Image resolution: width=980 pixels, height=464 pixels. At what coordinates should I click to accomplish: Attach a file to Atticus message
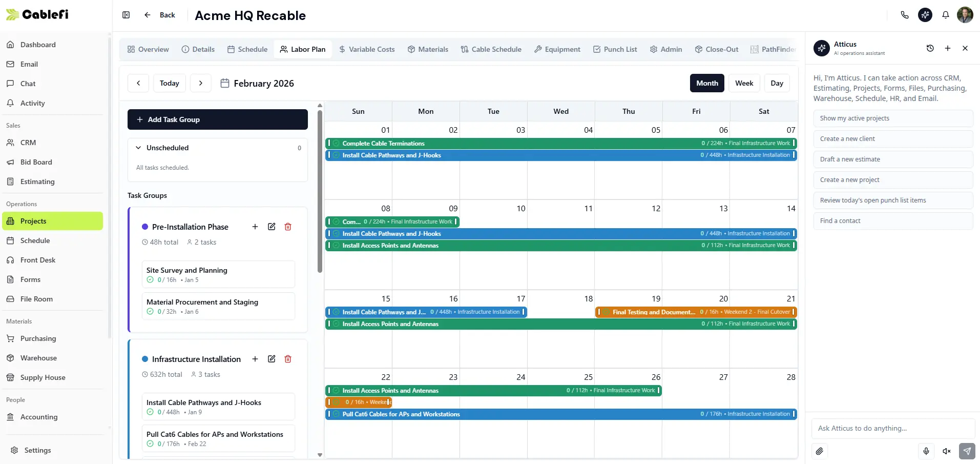[x=820, y=451]
